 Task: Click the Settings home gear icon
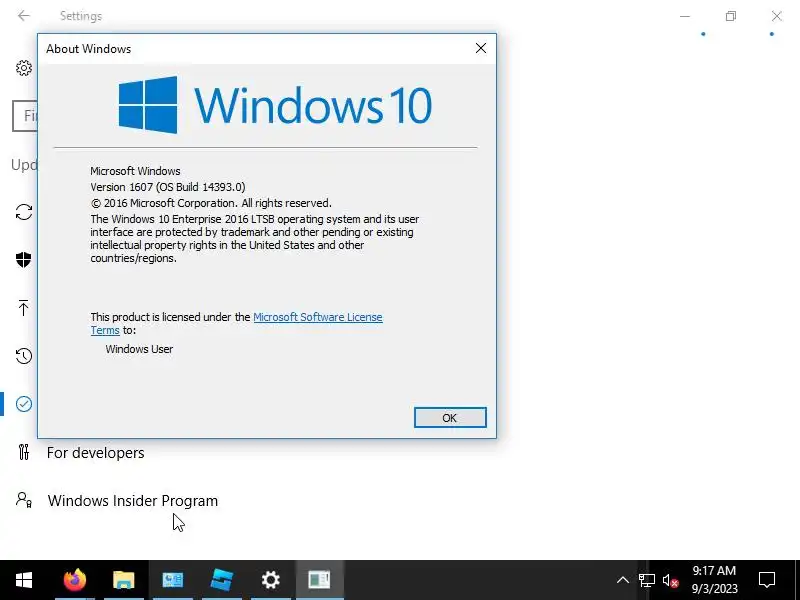pos(23,68)
